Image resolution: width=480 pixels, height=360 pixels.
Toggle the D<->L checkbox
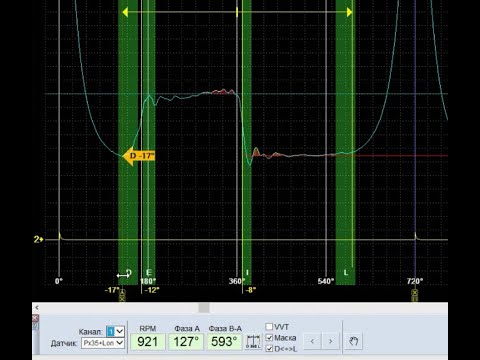point(269,349)
